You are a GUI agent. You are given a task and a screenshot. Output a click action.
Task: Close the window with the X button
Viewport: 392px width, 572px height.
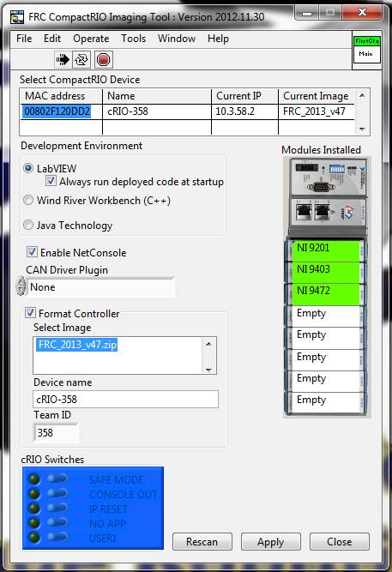tap(363, 13)
